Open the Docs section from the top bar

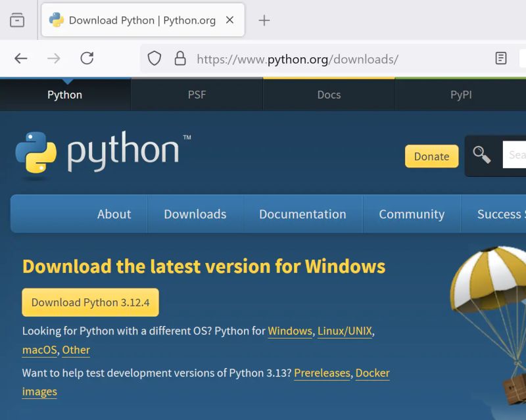click(x=329, y=95)
